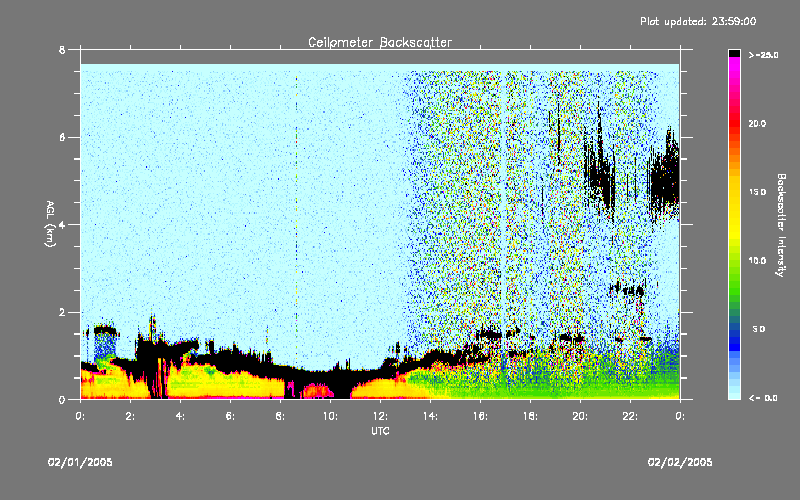Click the x-axis label '20:'
800x500 pixels.
click(x=580, y=416)
